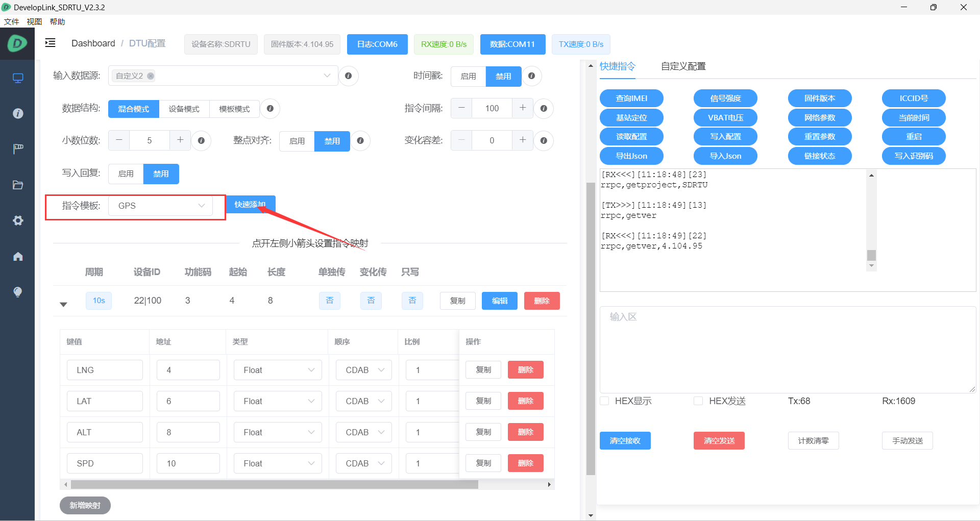Click info icon next to 小数位数
Image resolution: width=980 pixels, height=521 pixels.
pyautogui.click(x=201, y=141)
